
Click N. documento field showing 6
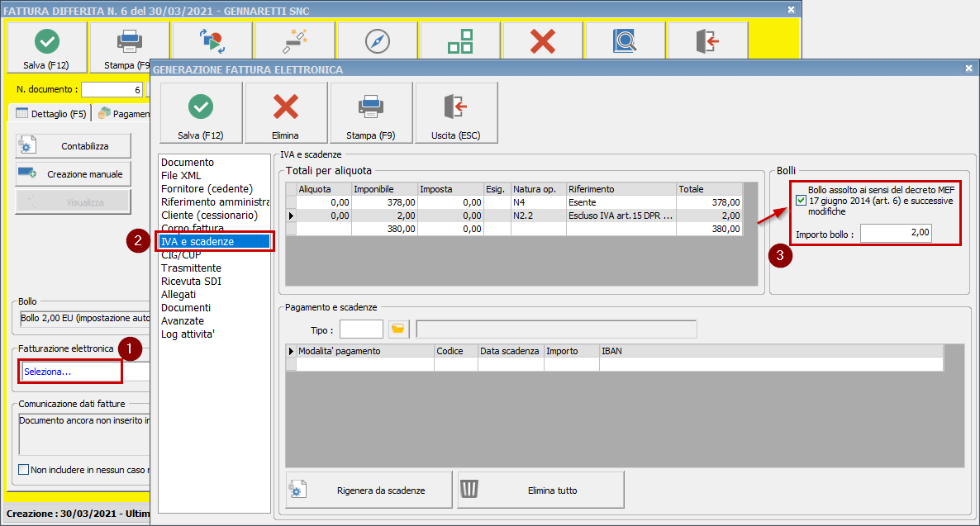112,90
